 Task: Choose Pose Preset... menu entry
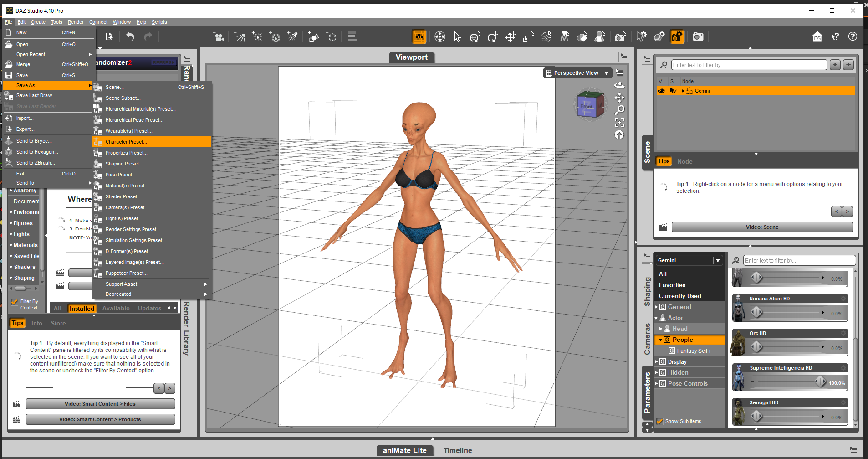[152, 175]
